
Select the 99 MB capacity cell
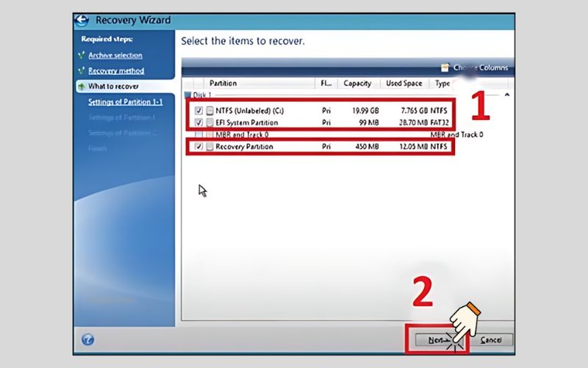click(368, 122)
